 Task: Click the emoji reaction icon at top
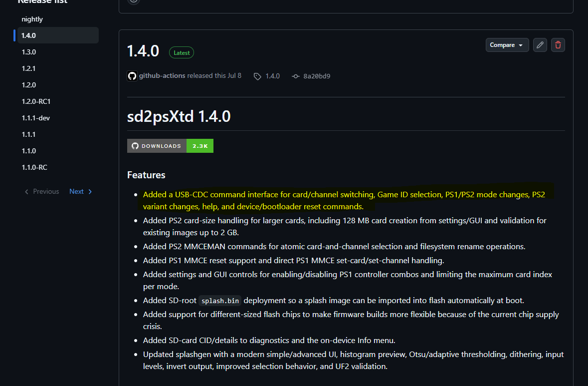click(134, 1)
